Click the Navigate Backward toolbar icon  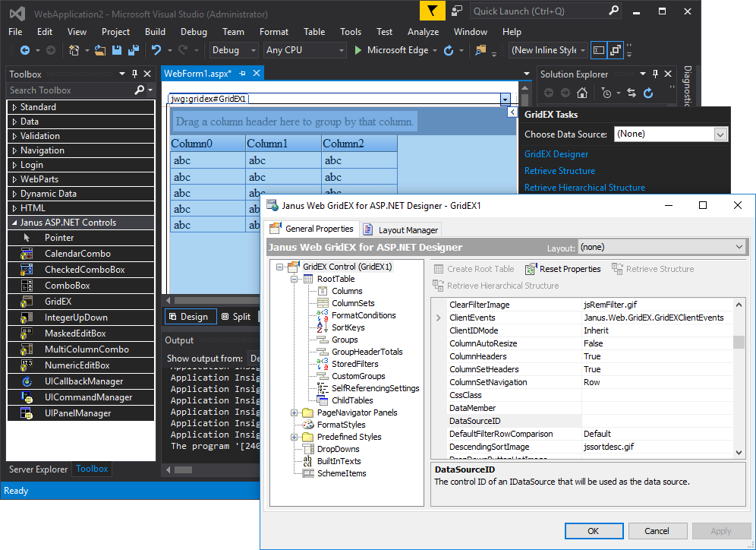pyautogui.click(x=24, y=50)
